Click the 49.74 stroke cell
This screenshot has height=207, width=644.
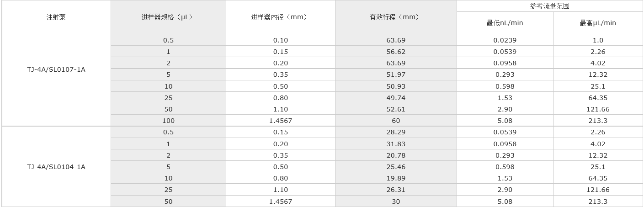395,98
